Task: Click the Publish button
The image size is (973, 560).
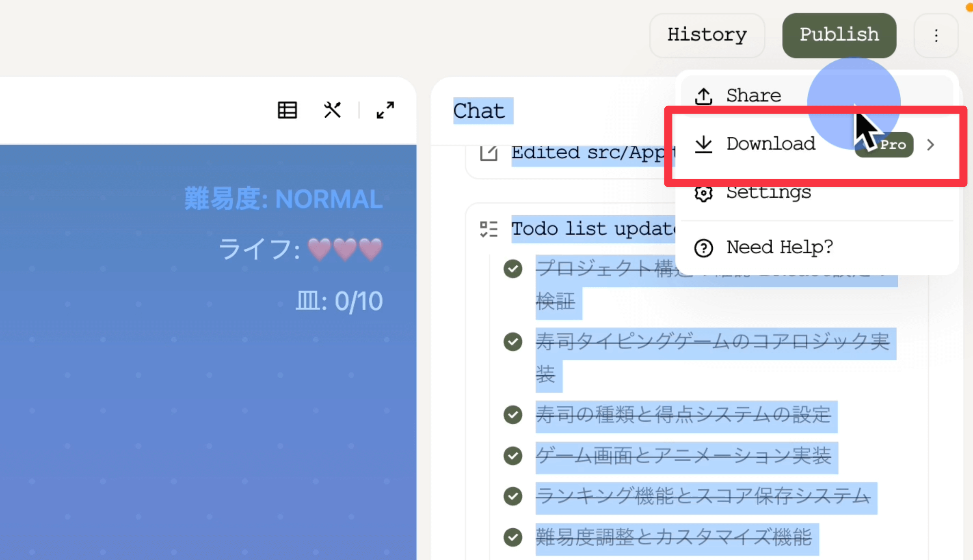Action: click(839, 35)
